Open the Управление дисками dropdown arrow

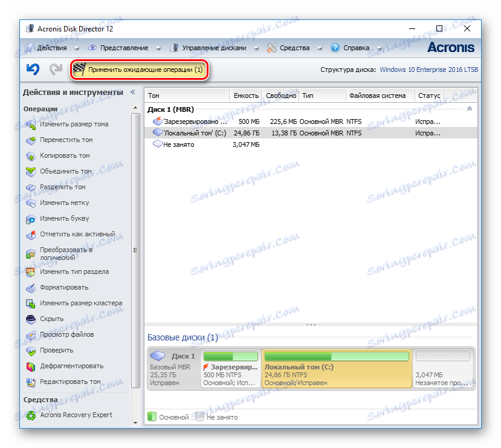(256, 48)
